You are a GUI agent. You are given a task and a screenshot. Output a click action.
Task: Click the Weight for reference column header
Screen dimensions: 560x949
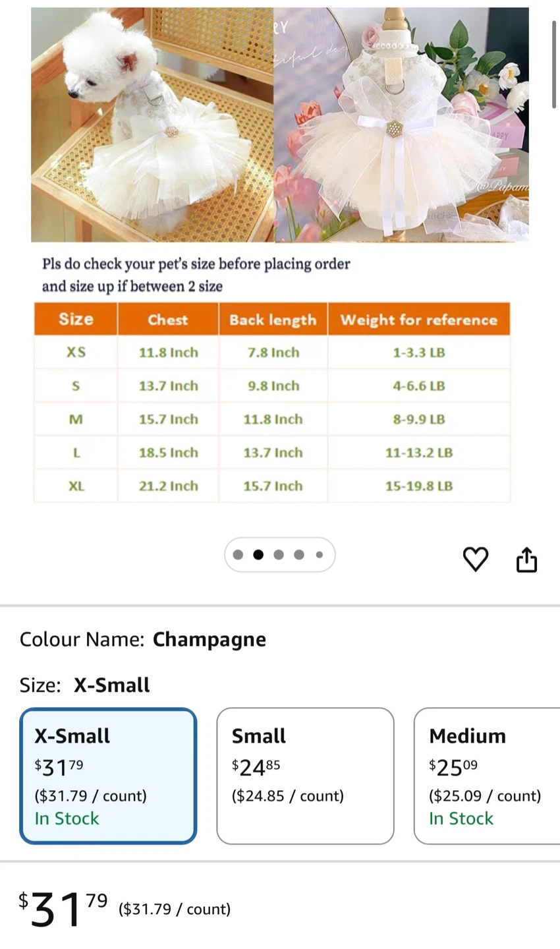click(418, 320)
